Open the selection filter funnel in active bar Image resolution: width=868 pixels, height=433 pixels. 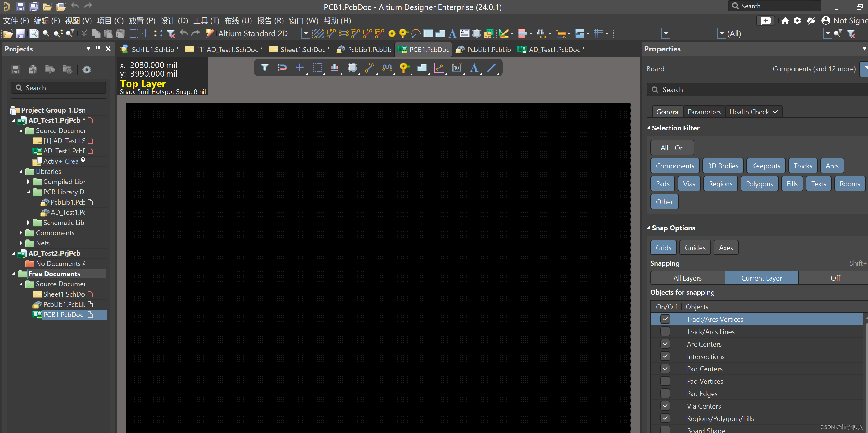tap(265, 68)
